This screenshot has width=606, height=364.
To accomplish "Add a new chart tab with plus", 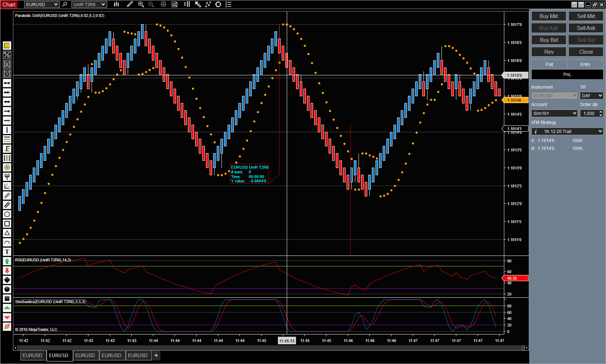I will pos(156,355).
